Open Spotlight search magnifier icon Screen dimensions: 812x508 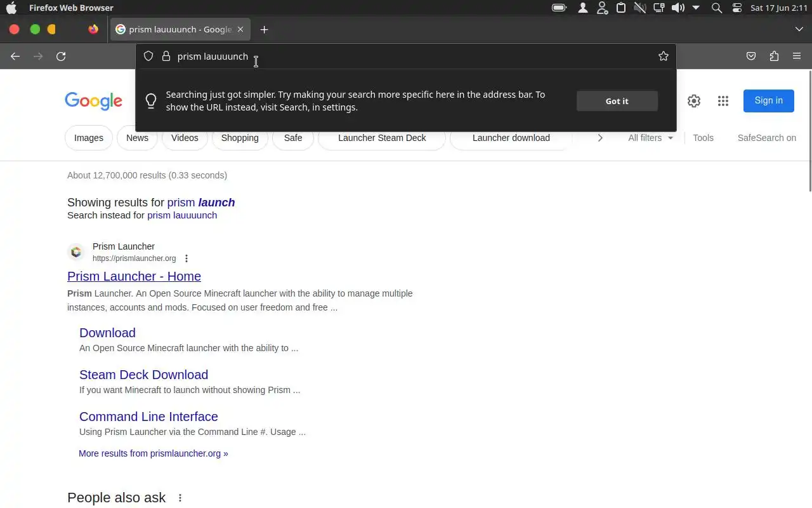717,8
